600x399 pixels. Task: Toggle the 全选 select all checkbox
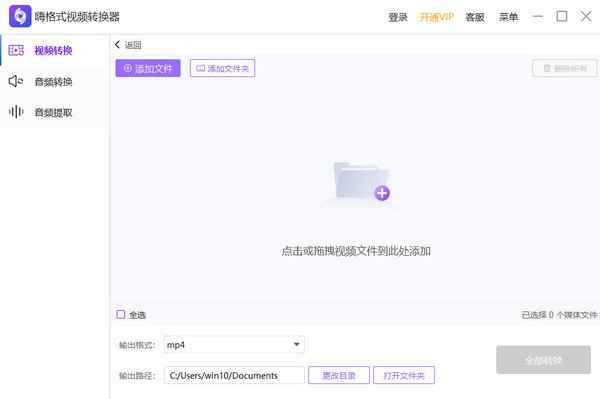pyautogui.click(x=121, y=314)
